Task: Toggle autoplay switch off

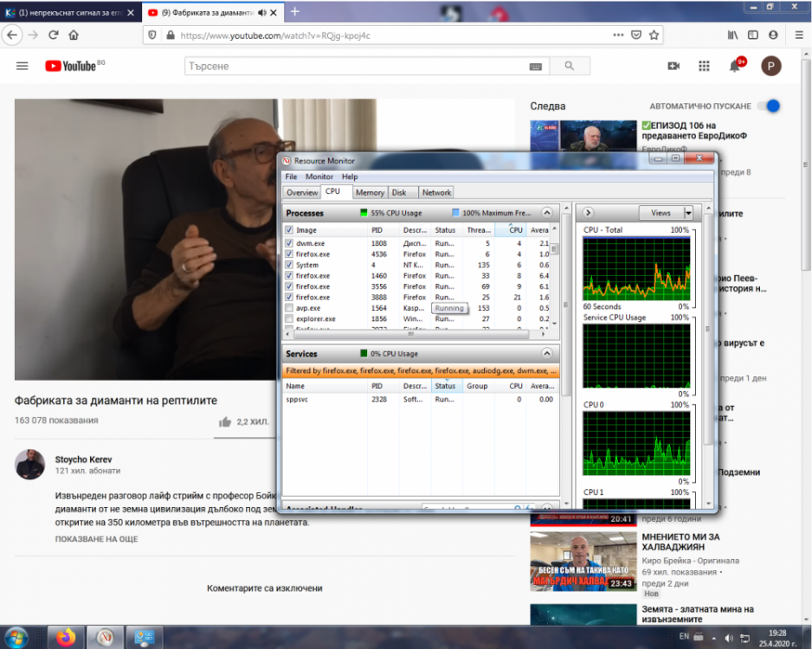Action: (x=769, y=106)
